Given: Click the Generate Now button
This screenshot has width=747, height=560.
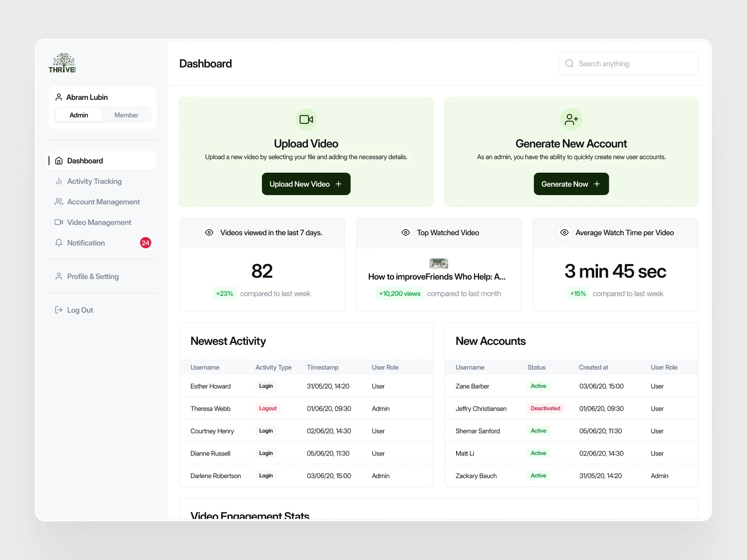Looking at the screenshot, I should [571, 184].
